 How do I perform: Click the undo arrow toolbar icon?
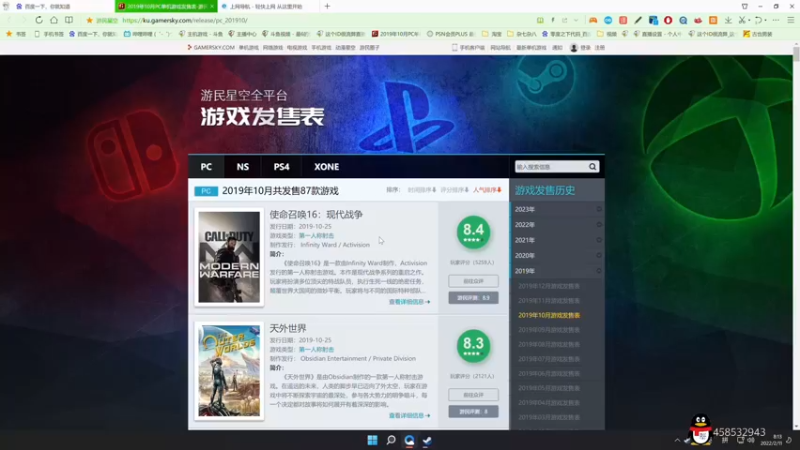point(759,20)
